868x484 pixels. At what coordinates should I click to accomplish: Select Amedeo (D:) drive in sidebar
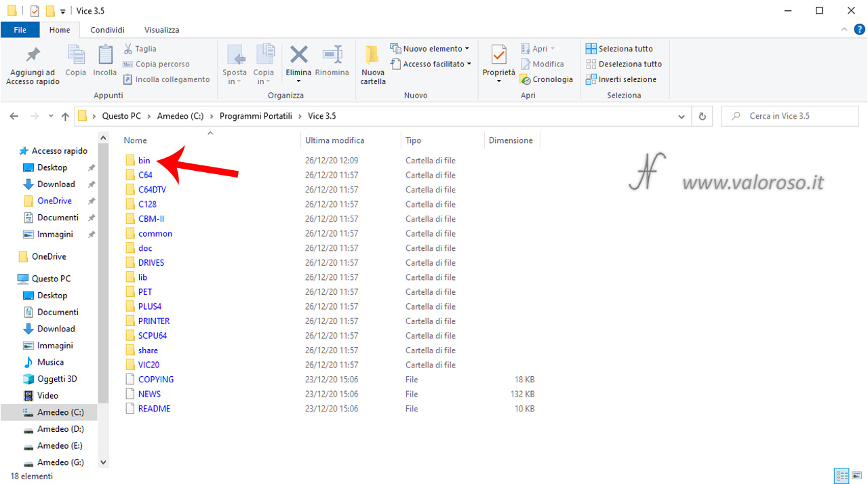60,429
